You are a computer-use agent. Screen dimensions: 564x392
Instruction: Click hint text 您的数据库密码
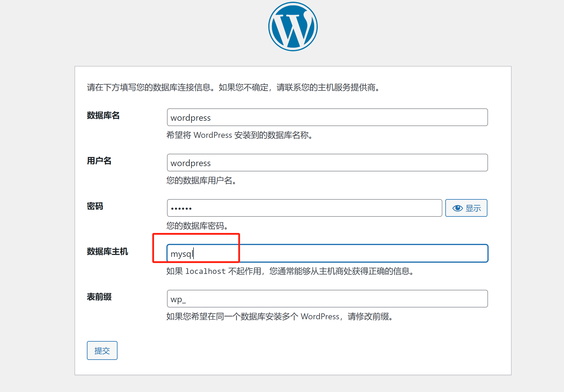(x=197, y=226)
